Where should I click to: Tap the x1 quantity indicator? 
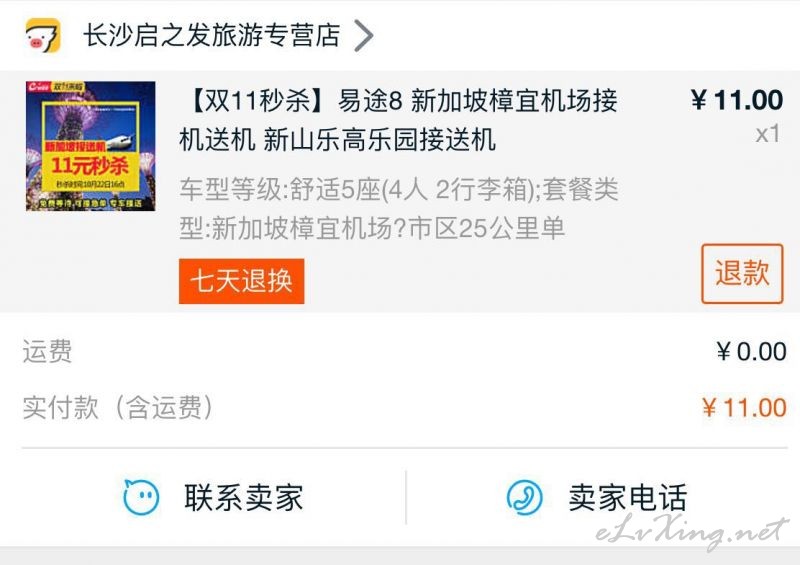768,134
